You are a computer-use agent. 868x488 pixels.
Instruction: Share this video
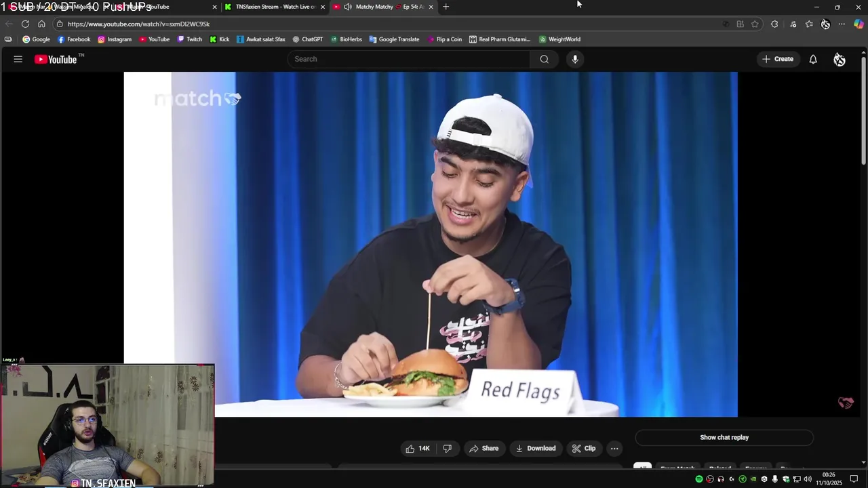[484, 448]
